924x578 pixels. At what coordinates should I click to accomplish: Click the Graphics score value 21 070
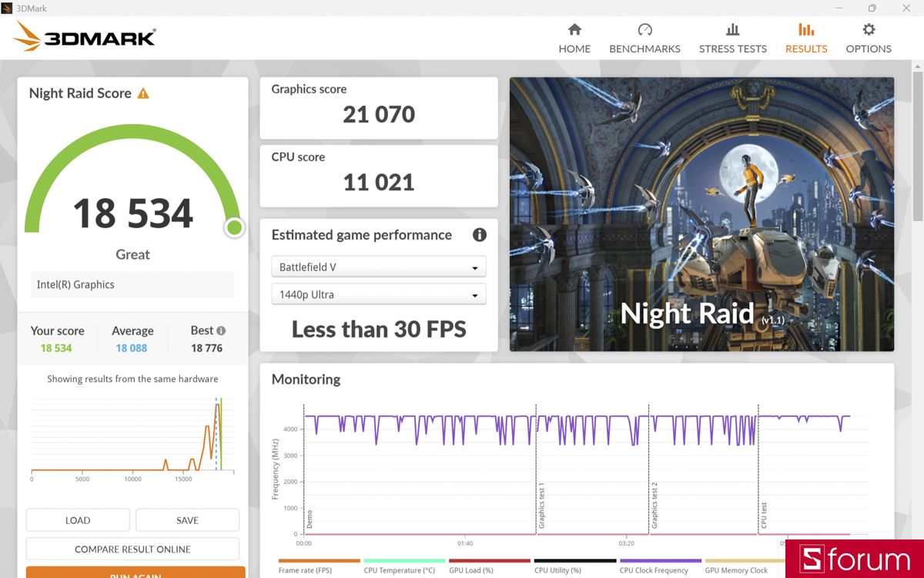tap(379, 115)
